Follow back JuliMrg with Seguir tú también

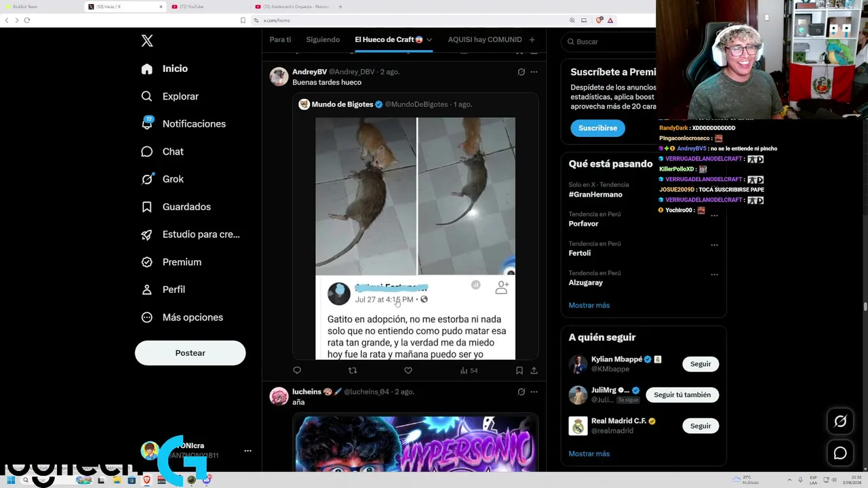(x=682, y=394)
